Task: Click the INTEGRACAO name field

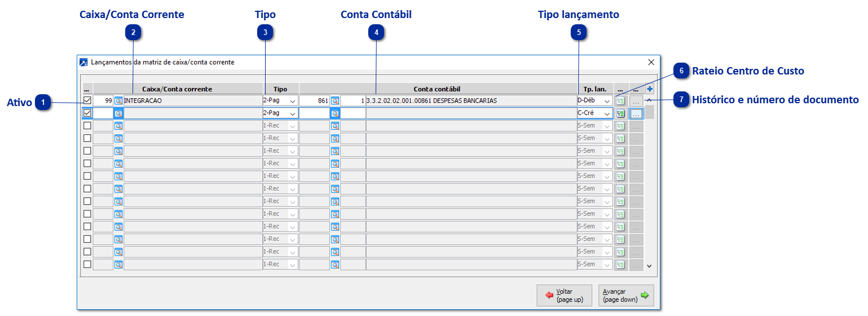Action: pyautogui.click(x=193, y=100)
